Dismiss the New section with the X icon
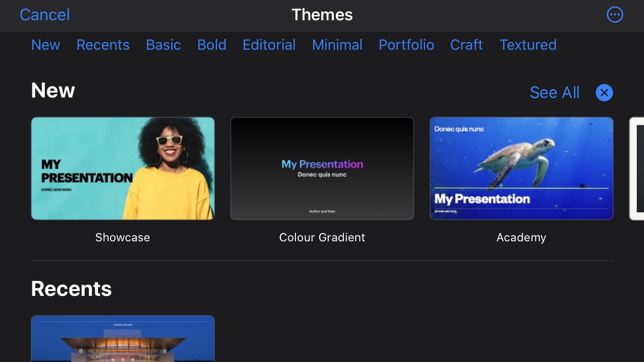The width and height of the screenshot is (644, 362). [x=604, y=93]
